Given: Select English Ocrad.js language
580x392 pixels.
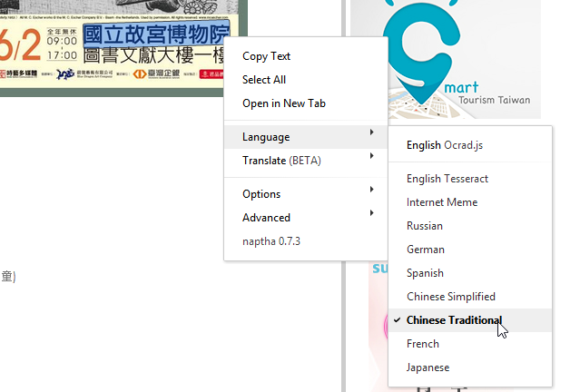Looking at the screenshot, I should [470, 145].
